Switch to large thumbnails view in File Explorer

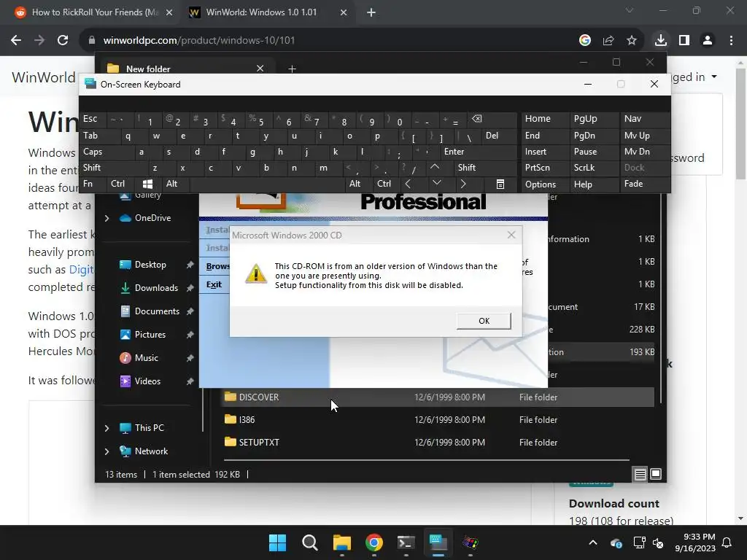coord(656,474)
